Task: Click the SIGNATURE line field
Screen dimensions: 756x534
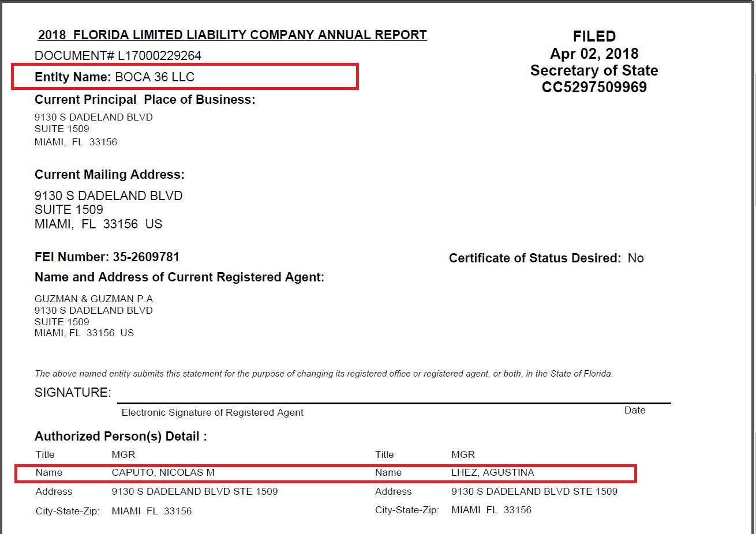Action: click(392, 395)
